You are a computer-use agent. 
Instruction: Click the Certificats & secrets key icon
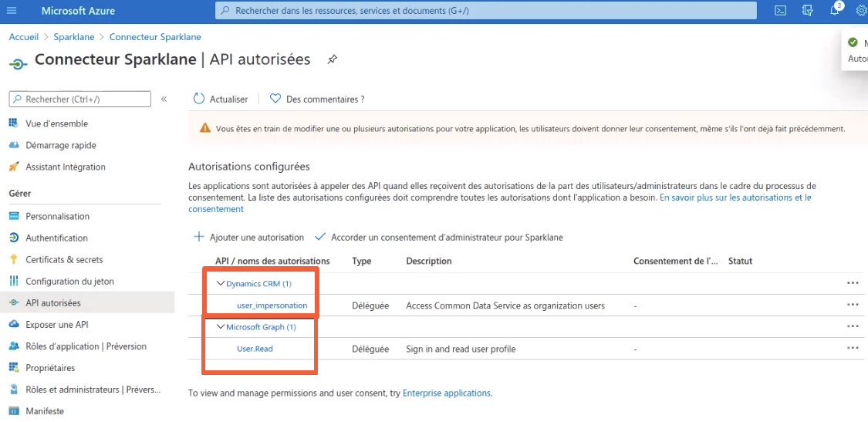coord(15,259)
